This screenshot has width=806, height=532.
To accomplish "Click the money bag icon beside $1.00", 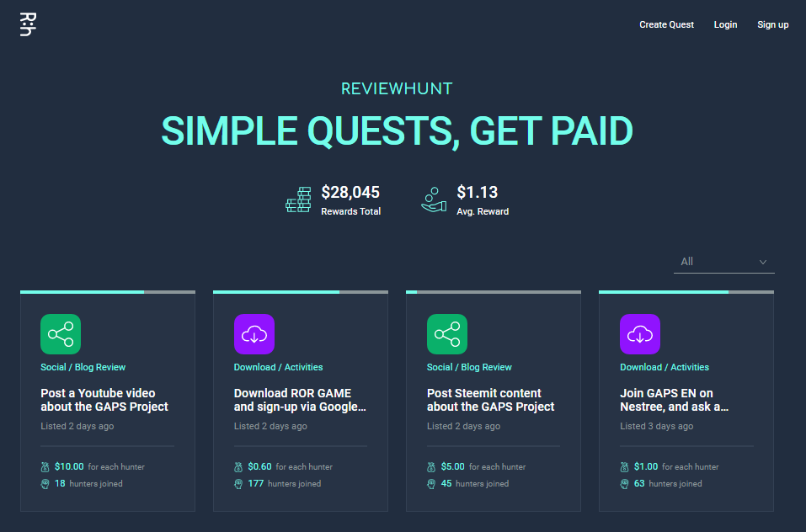I will coord(624,467).
